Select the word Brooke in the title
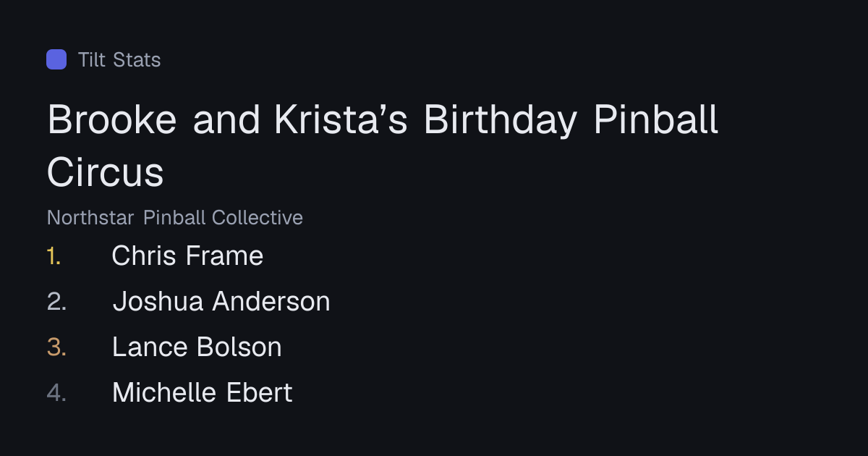This screenshot has width=868, height=456. point(112,120)
